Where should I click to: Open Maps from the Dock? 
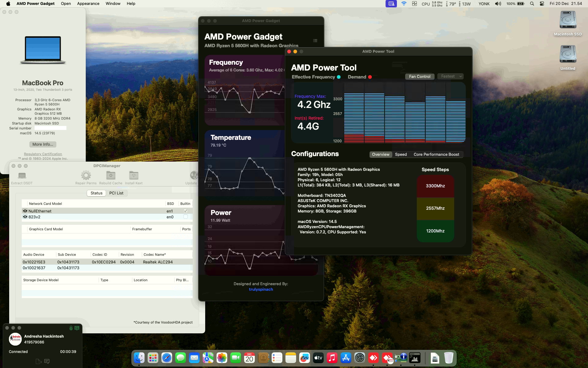click(x=208, y=358)
